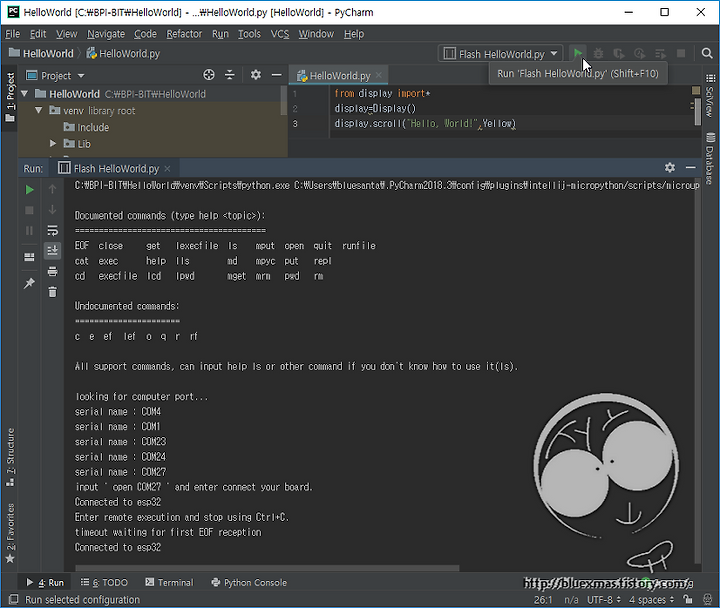This screenshot has height=608, width=720.
Task: Toggle the 1: Project side tab
Action: point(10,97)
